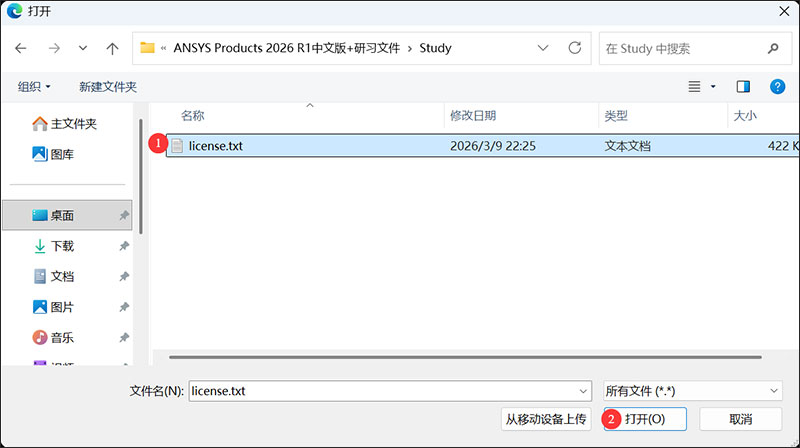Go back with the left arrow button
800x448 pixels.
21,48
